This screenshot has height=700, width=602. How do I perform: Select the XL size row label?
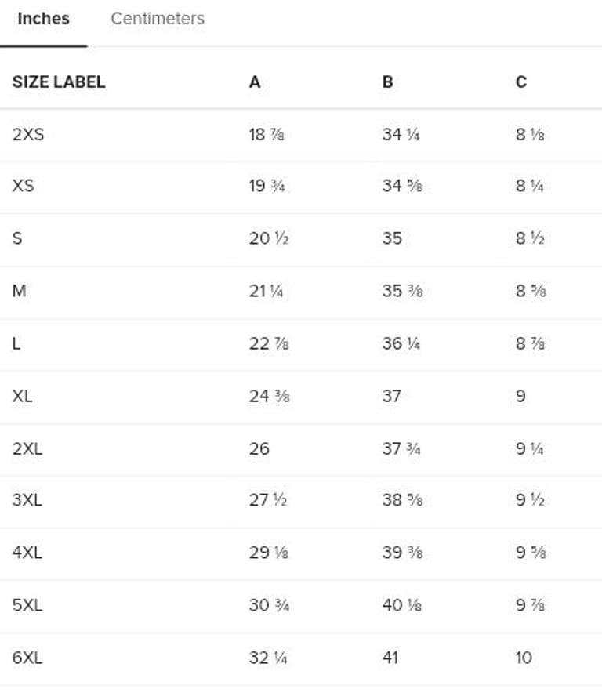[x=23, y=396]
